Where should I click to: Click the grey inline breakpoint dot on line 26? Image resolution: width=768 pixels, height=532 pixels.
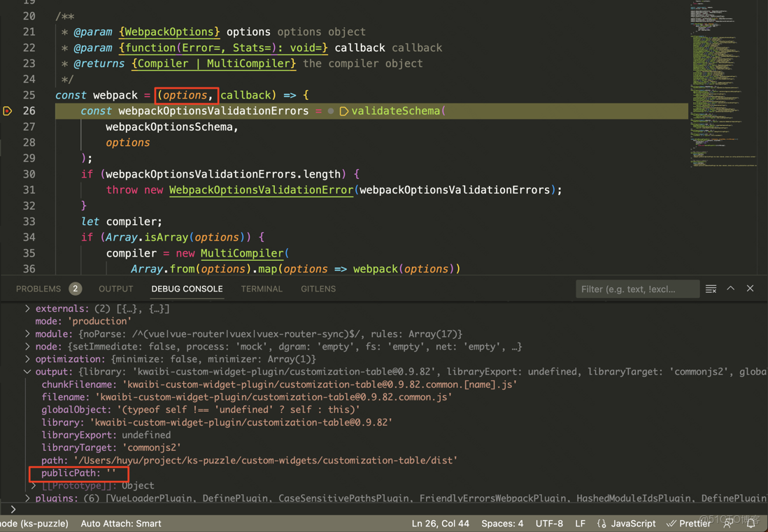tap(331, 112)
